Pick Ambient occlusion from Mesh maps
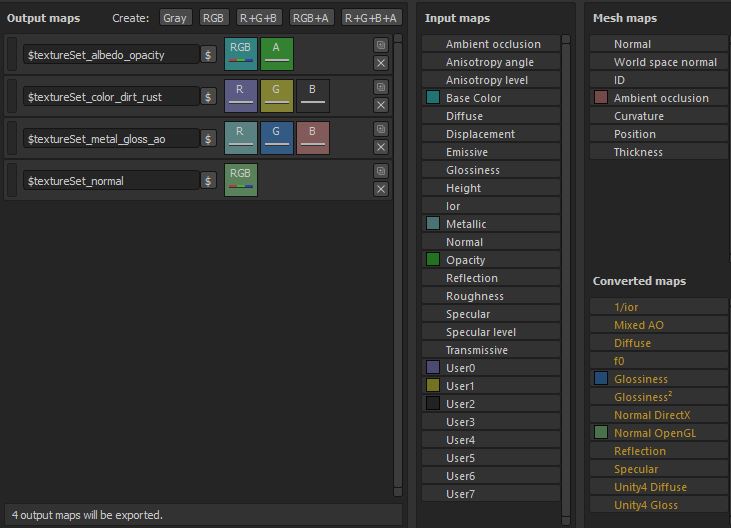This screenshot has height=528, width=731. click(661, 98)
